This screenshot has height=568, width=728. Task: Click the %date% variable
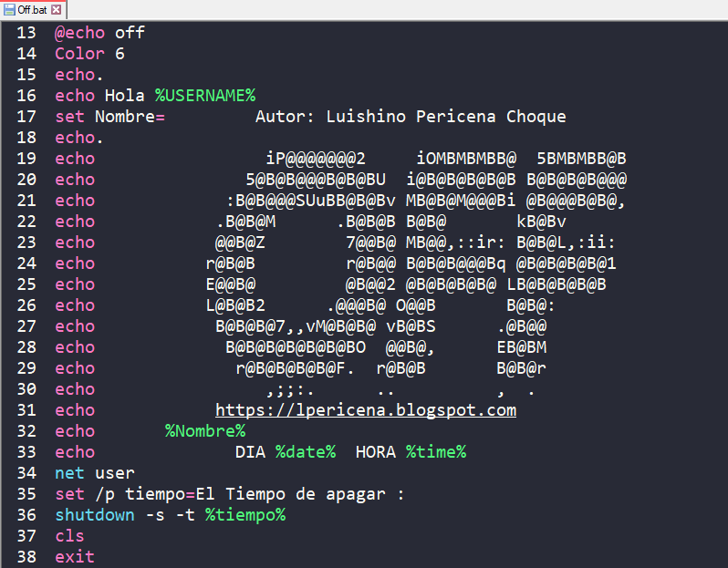click(306, 452)
